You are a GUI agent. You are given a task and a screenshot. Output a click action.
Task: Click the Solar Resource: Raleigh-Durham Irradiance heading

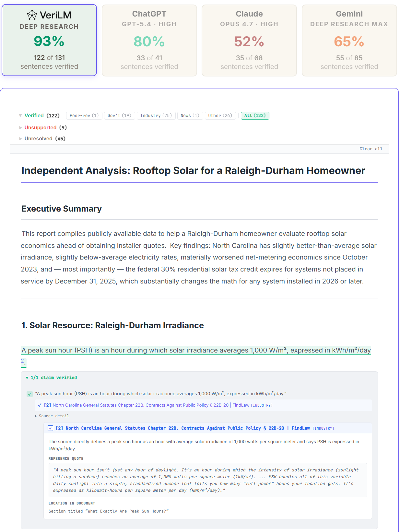coord(112,325)
